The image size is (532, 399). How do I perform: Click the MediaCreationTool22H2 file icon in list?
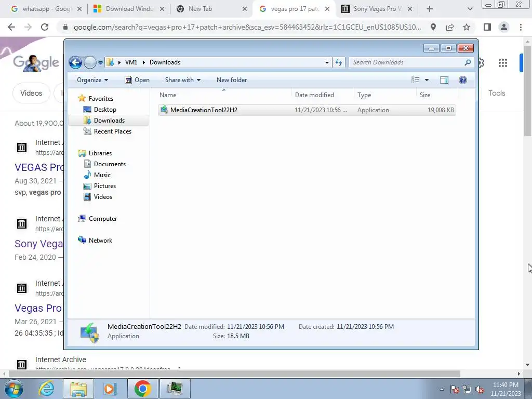164,110
